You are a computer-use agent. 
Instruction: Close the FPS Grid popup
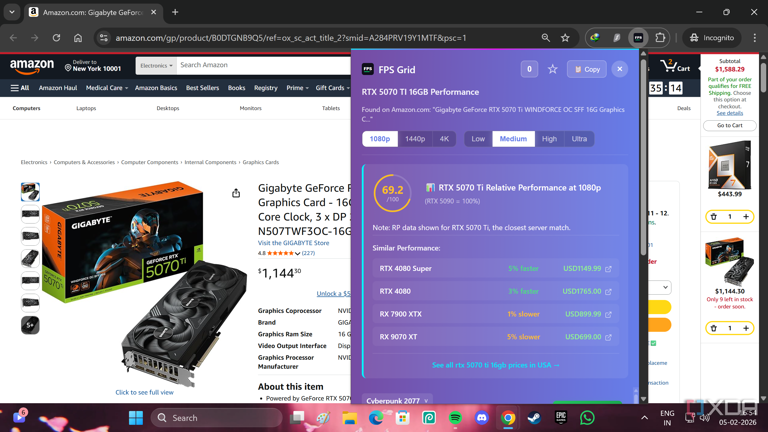tap(620, 69)
